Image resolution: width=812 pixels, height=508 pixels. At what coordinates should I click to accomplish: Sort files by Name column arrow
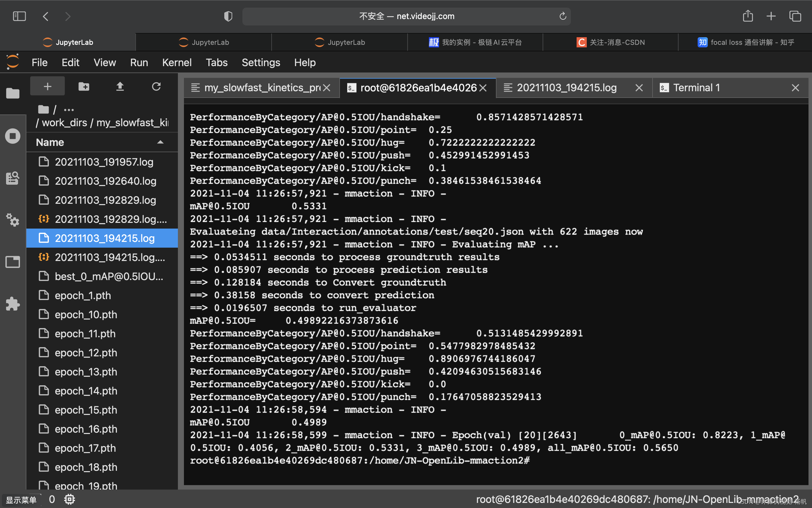(160, 142)
